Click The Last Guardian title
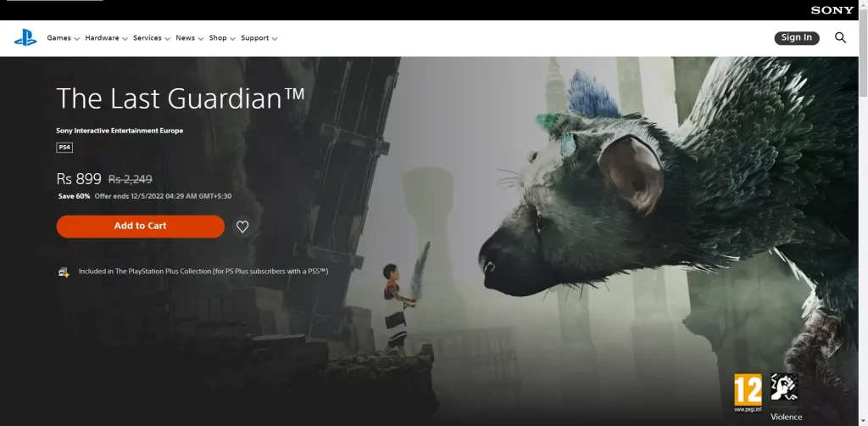 coord(181,98)
